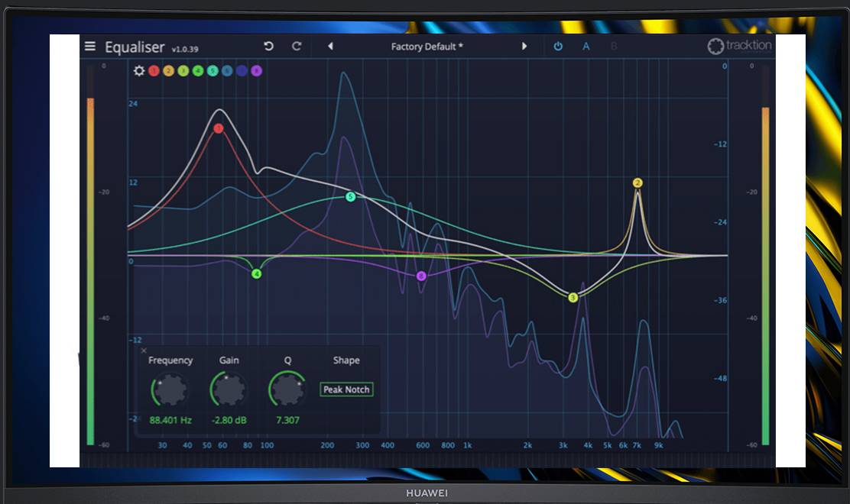
Task: Go to the previous preset with left arrow
Action: [330, 46]
